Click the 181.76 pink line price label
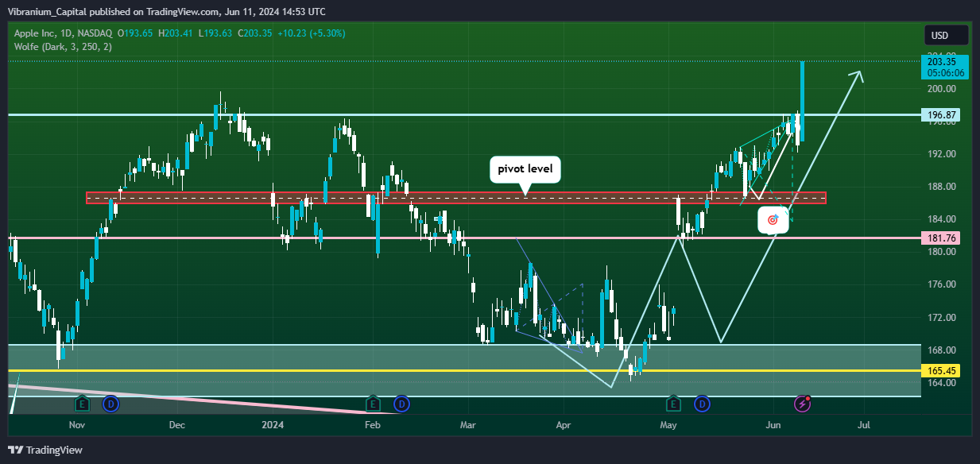The height and width of the screenshot is (464, 980). (940, 238)
